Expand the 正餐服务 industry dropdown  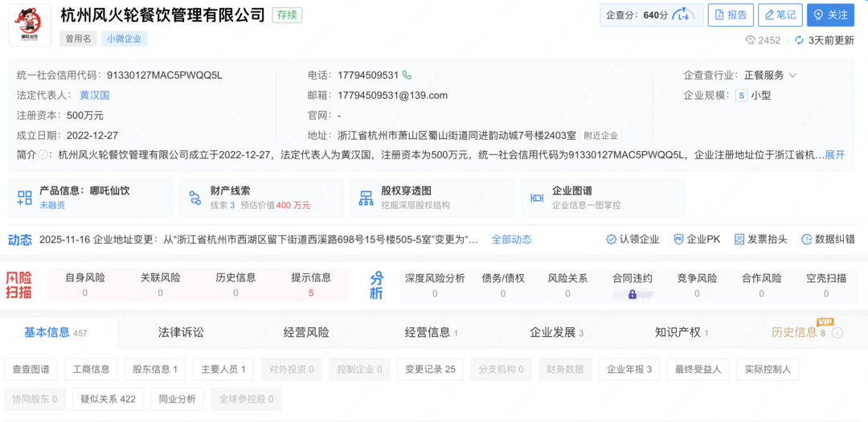(x=792, y=76)
